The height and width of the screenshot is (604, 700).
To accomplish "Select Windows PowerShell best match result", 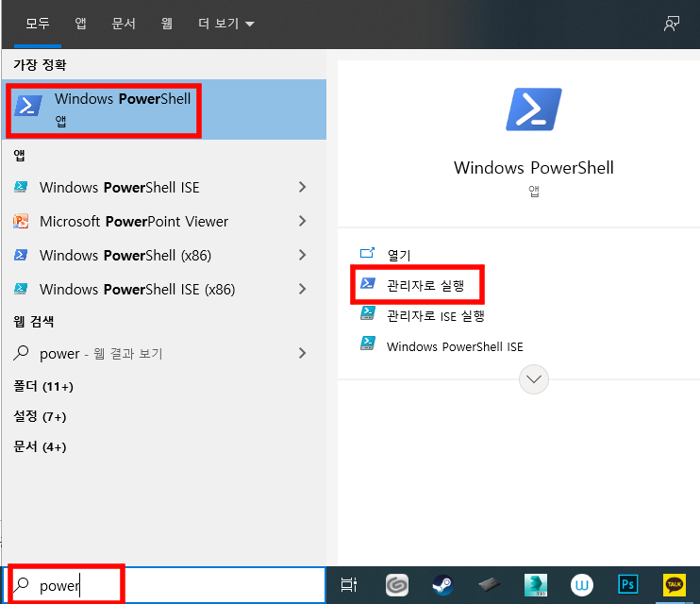I will coord(164,109).
